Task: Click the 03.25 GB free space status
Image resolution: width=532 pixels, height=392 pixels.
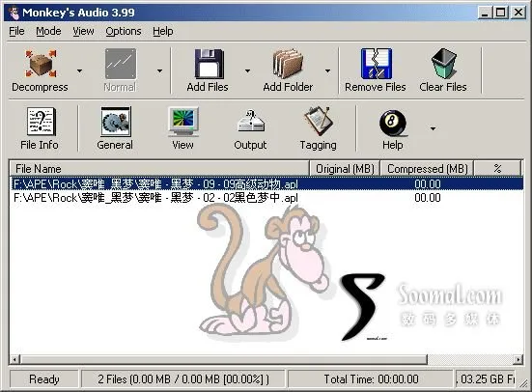Action: (486, 379)
